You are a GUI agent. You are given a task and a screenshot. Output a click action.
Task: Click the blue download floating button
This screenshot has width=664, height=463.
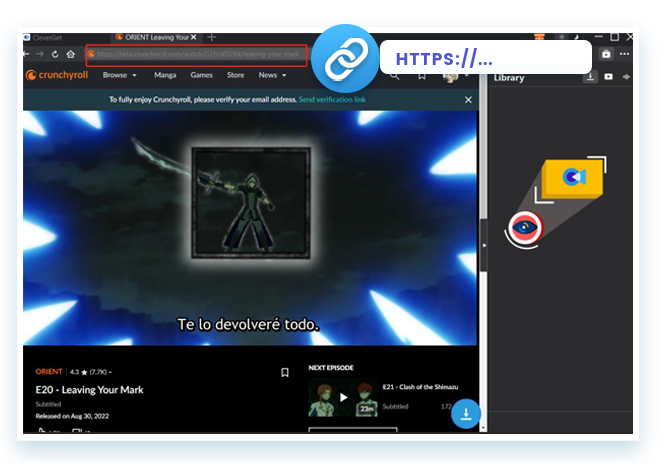tap(466, 414)
